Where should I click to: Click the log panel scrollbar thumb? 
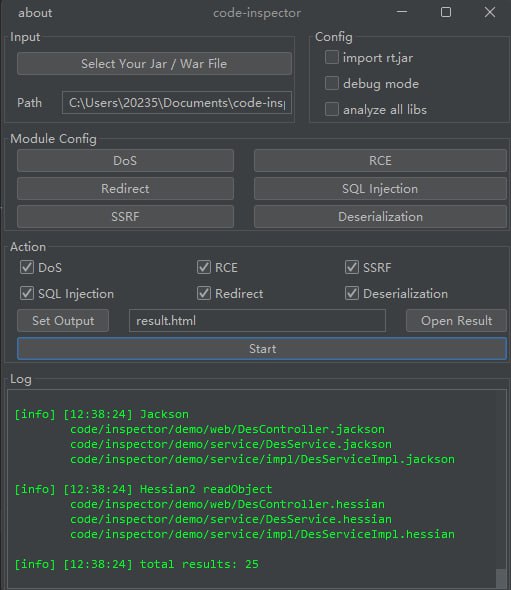[501, 578]
